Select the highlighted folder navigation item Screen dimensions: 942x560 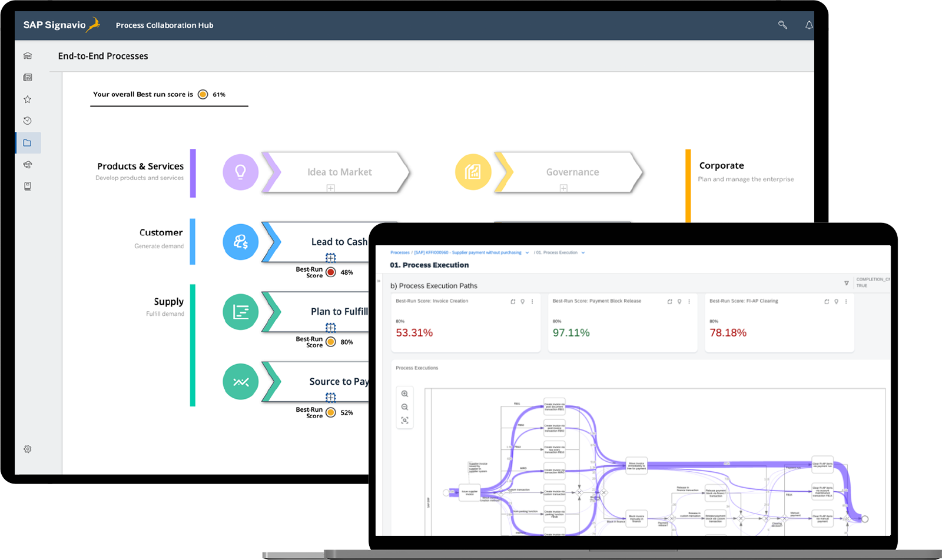tap(27, 142)
